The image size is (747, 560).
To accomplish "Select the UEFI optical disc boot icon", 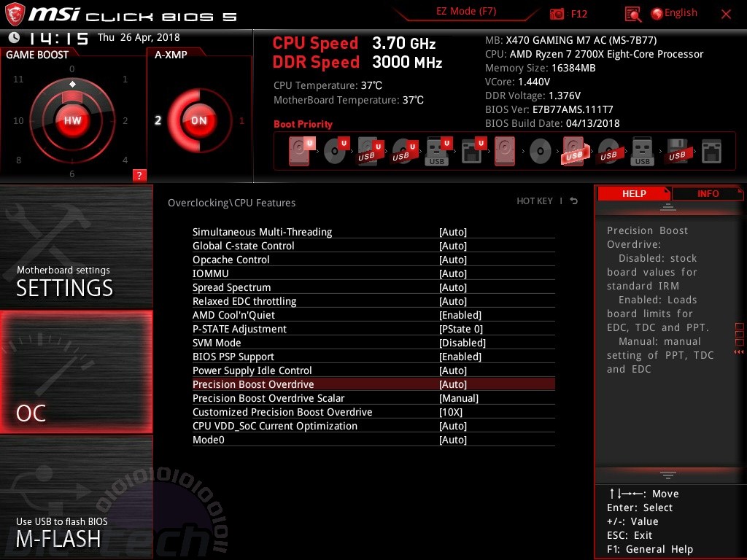I will click(336, 151).
